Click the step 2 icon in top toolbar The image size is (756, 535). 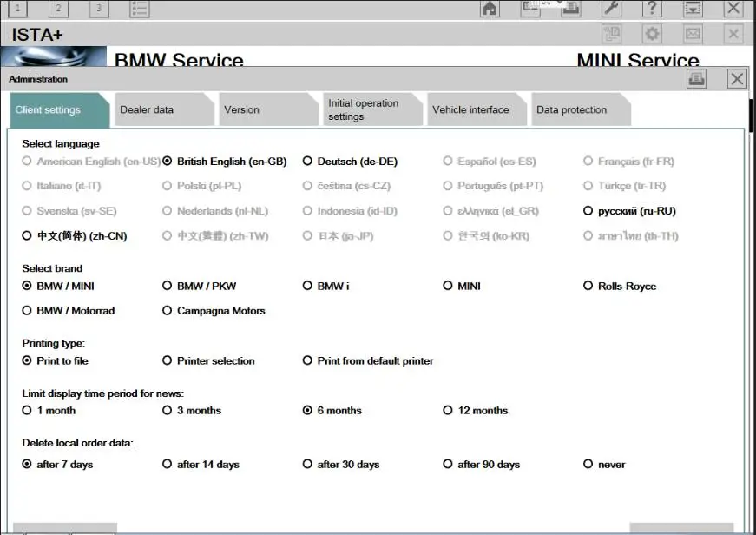pyautogui.click(x=58, y=8)
